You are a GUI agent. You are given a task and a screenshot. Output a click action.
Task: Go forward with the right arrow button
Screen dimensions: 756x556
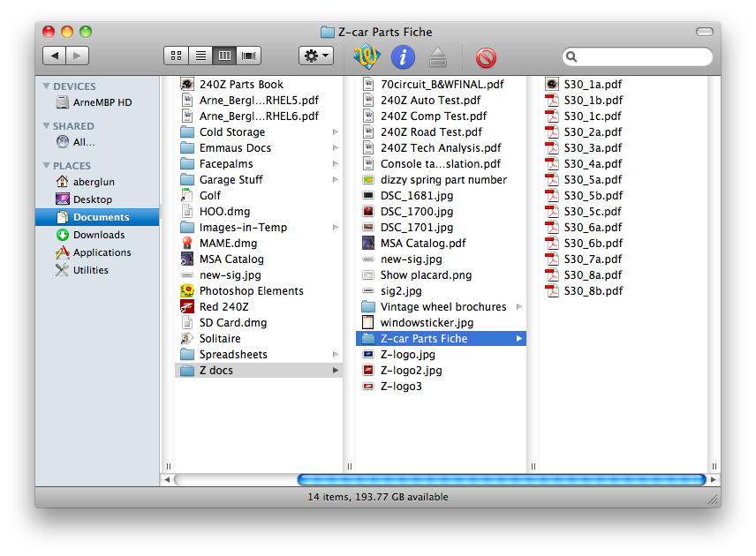(x=77, y=56)
